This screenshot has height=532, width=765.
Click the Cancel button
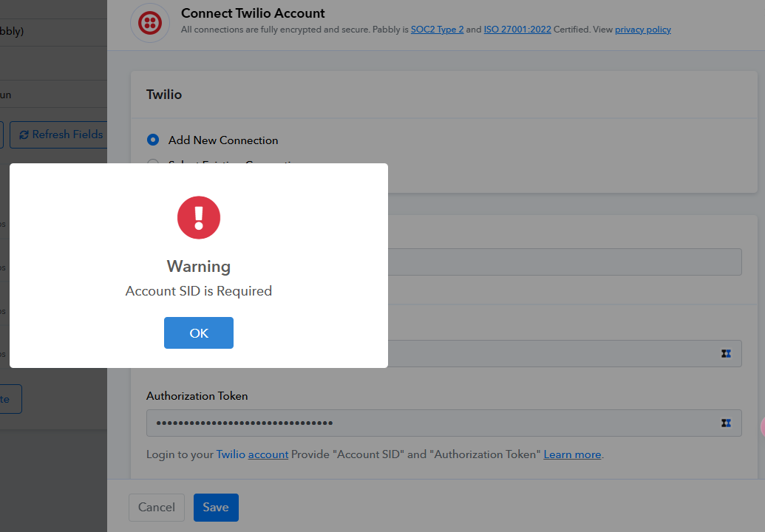[157, 507]
